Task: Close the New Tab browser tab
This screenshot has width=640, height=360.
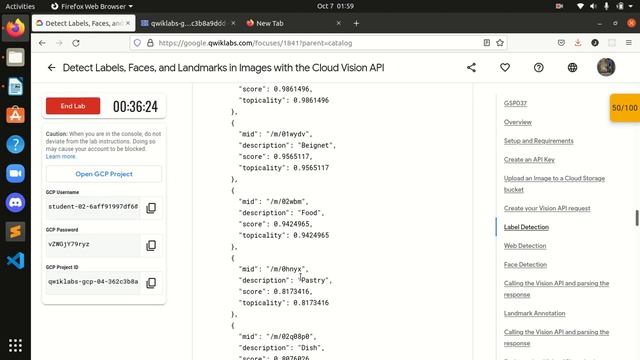Action: (338, 24)
